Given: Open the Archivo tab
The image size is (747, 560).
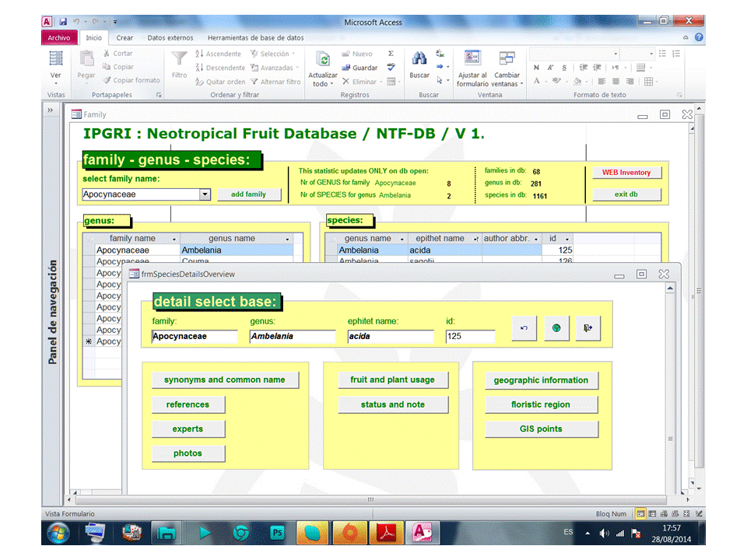Looking at the screenshot, I should 59,37.
